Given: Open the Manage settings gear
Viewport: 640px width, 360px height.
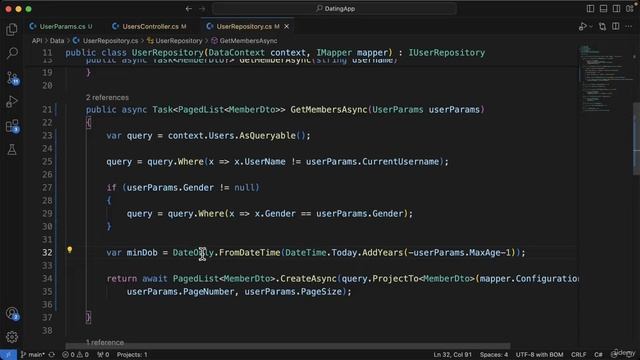Looking at the screenshot, I should (x=12, y=337).
